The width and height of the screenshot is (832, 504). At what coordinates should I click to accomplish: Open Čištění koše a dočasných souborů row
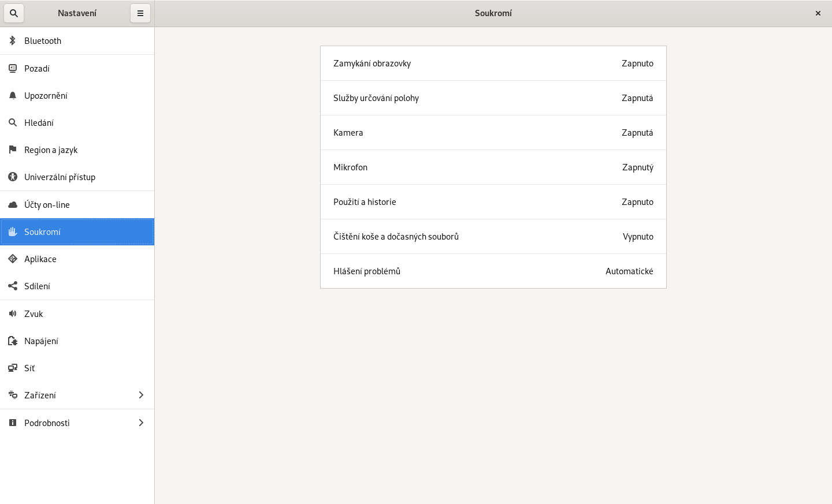[x=493, y=237]
